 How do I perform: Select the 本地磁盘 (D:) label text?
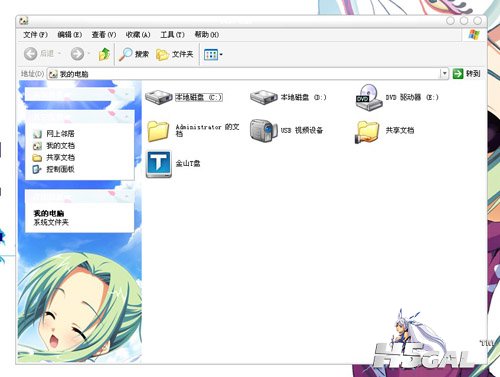tap(303, 97)
